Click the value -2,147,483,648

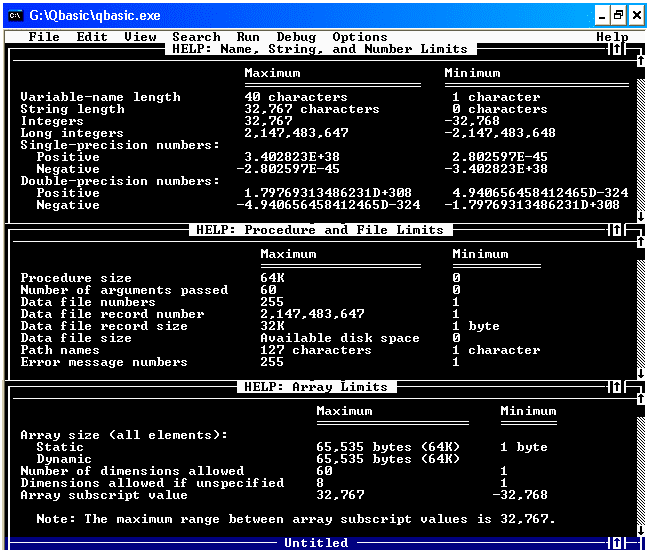click(500, 133)
